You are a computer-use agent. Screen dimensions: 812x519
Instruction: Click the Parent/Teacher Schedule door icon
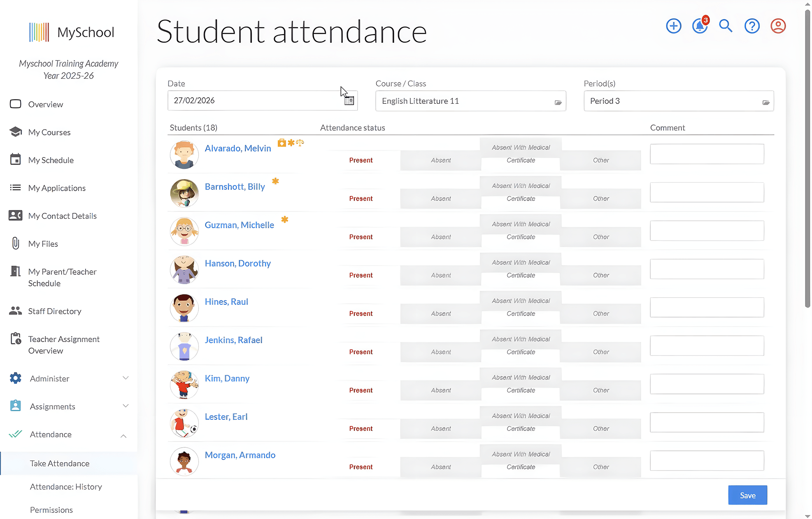(16, 271)
